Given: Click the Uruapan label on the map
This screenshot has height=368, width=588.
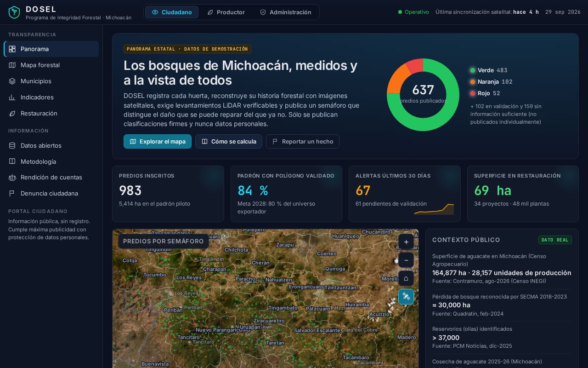Looking at the screenshot, I should tap(250, 327).
